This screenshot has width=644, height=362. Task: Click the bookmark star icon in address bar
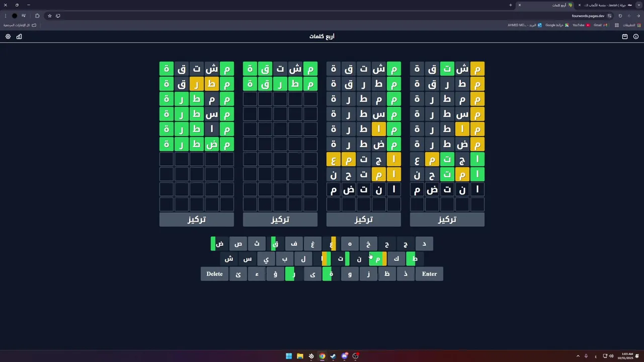click(x=49, y=16)
